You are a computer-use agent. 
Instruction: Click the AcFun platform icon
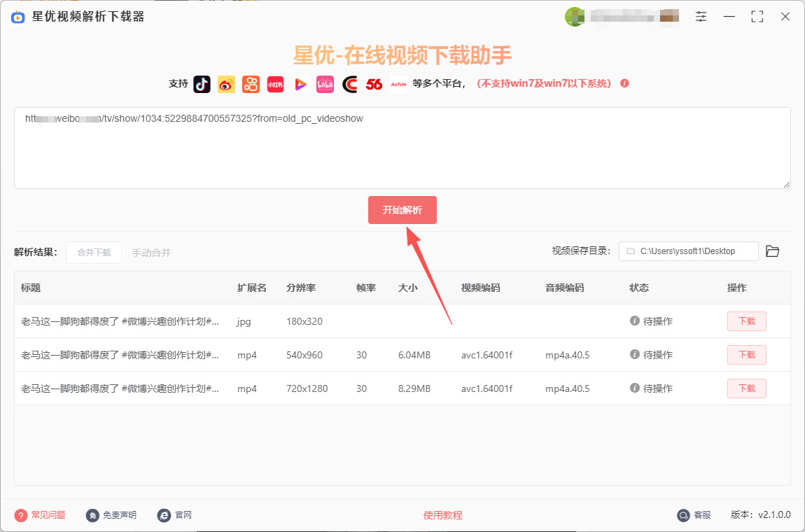tap(398, 84)
